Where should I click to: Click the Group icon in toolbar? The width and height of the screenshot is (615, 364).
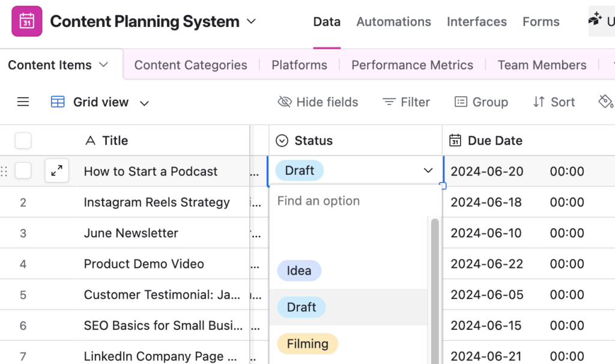[x=461, y=102]
